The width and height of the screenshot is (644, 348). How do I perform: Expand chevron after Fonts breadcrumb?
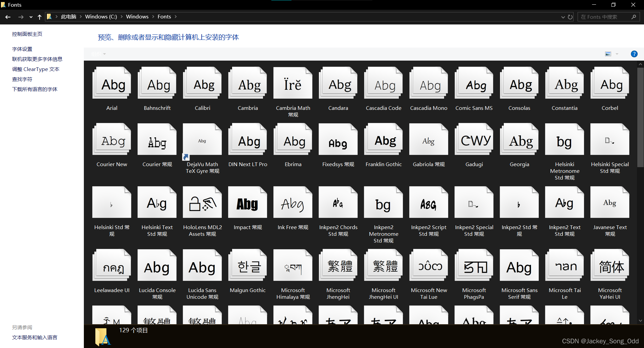coord(175,17)
